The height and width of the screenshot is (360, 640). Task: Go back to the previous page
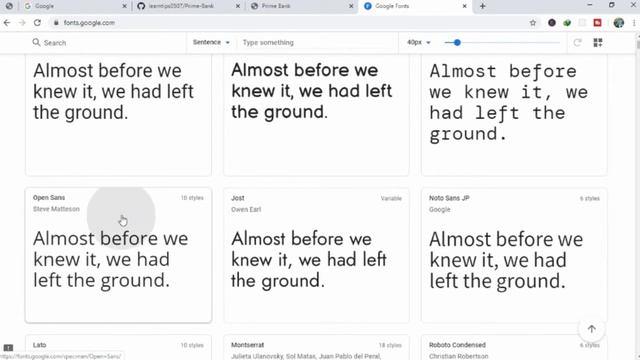(x=7, y=23)
